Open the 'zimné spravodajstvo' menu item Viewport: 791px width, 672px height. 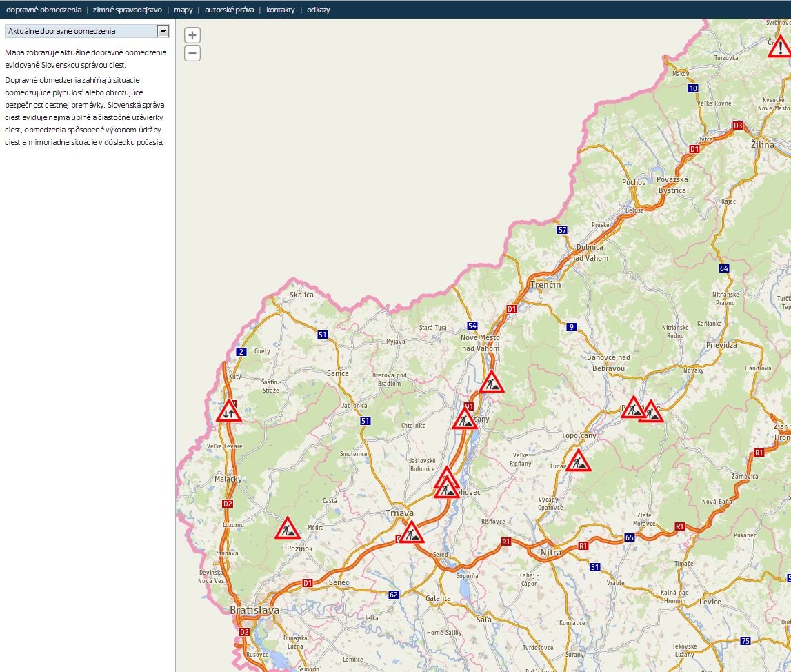coord(128,10)
